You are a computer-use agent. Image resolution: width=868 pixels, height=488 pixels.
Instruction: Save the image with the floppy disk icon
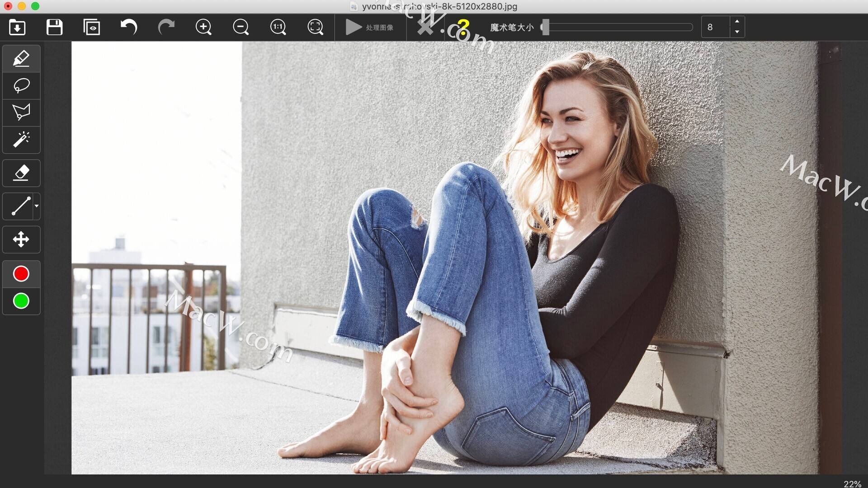[x=54, y=27]
